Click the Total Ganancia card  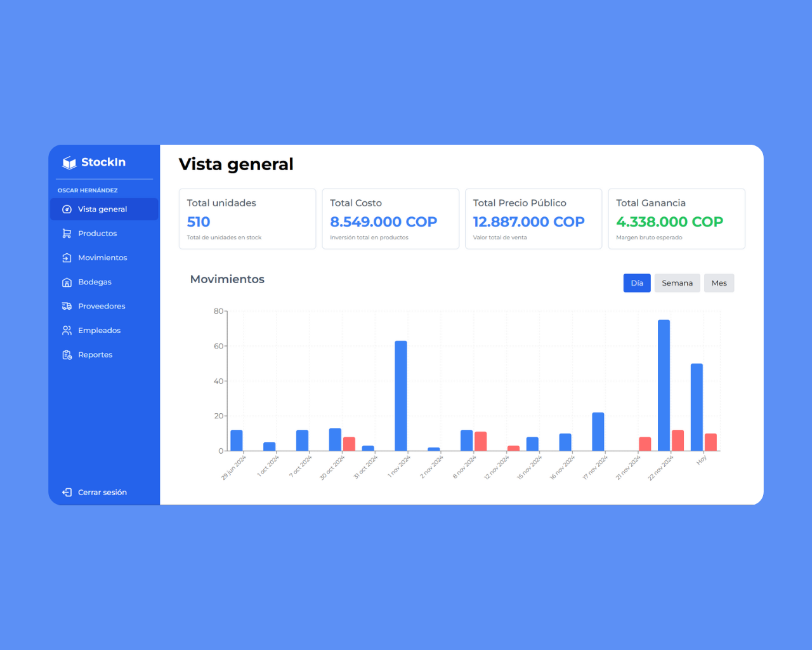pos(676,219)
